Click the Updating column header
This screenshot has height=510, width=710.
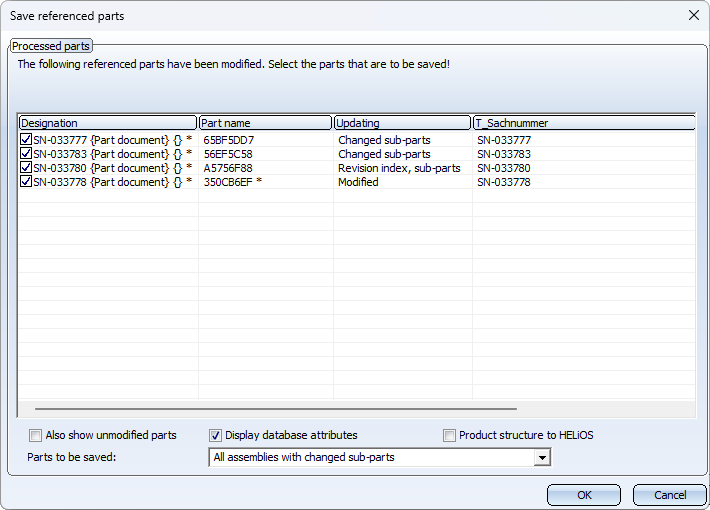point(403,123)
